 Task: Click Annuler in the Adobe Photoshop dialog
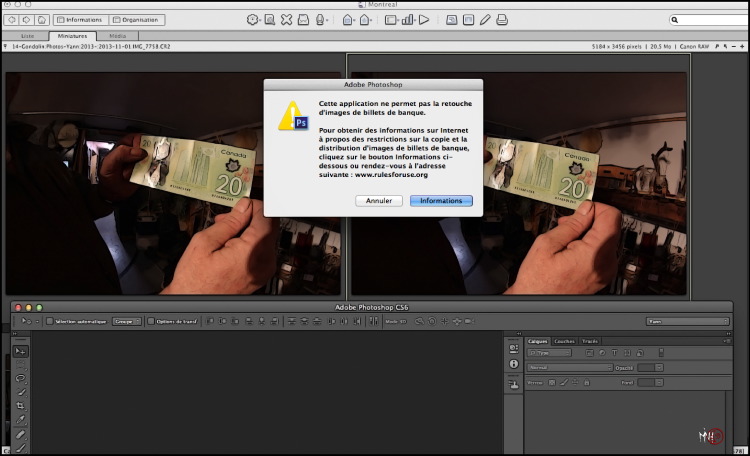[x=378, y=201]
